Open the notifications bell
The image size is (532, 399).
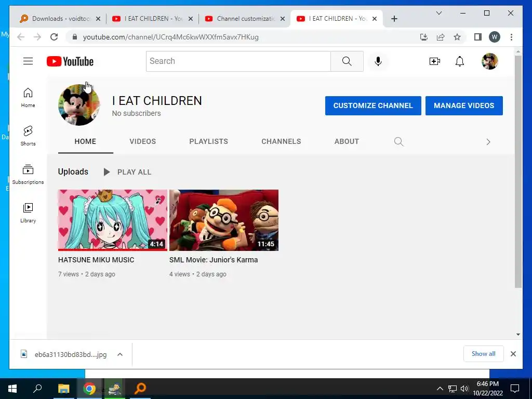coord(460,61)
